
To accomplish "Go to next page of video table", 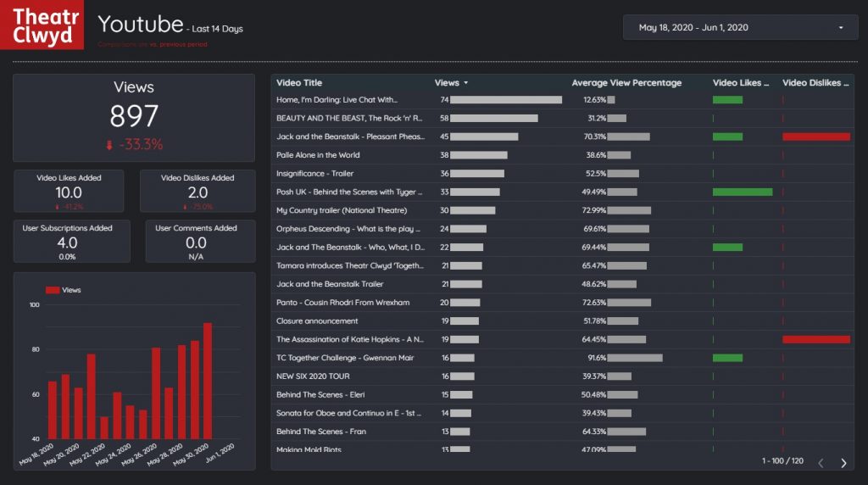I will [843, 463].
